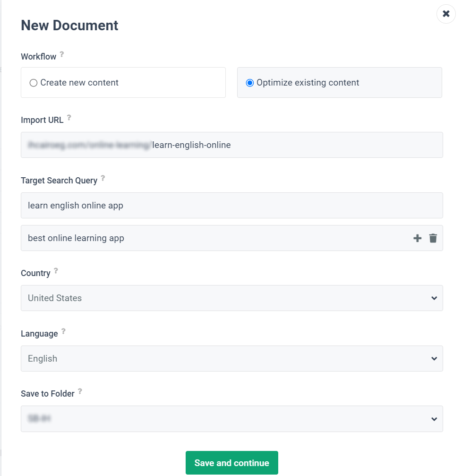Select the "Optimize existing content" workflow

250,82
